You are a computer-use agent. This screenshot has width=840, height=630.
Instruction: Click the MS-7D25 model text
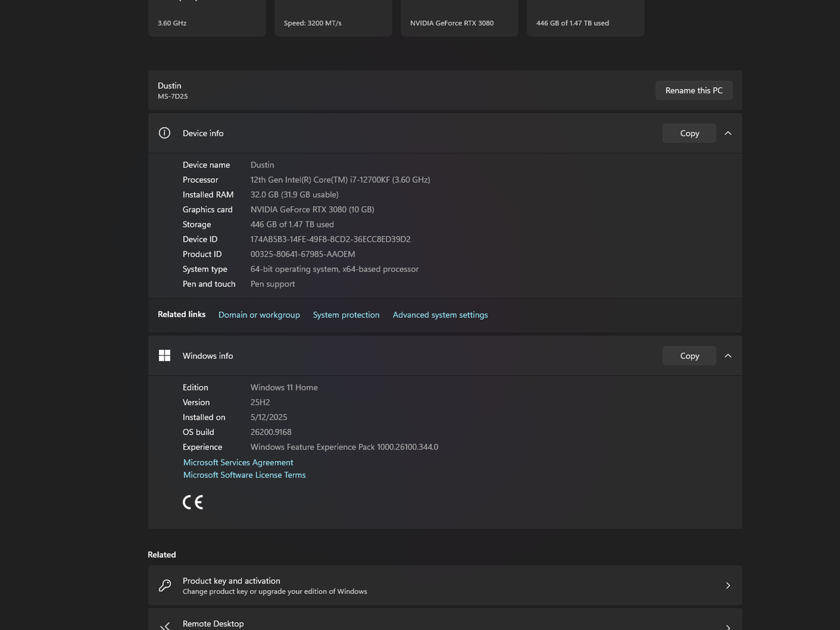tap(173, 96)
